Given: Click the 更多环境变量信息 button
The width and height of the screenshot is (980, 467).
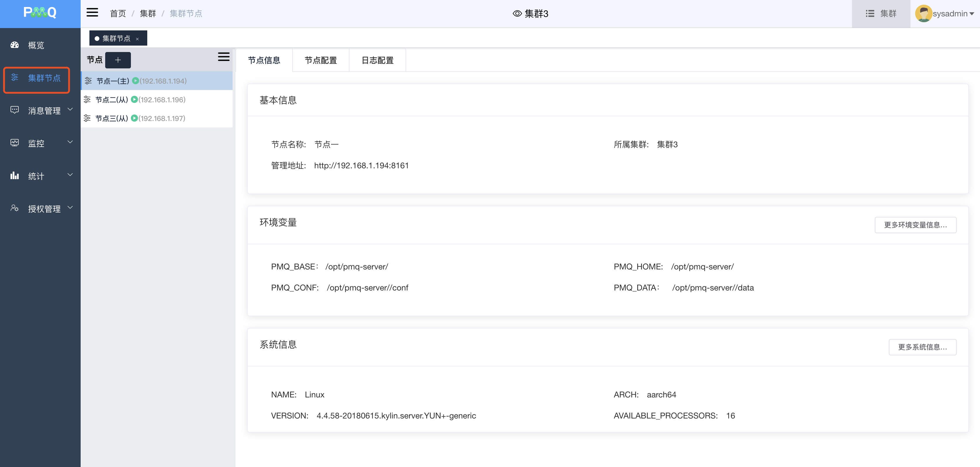Looking at the screenshot, I should point(915,225).
